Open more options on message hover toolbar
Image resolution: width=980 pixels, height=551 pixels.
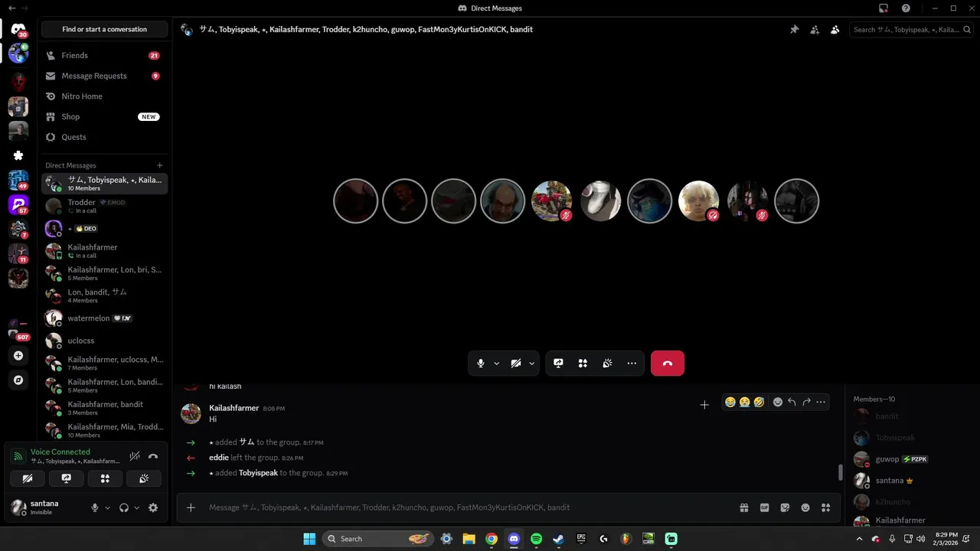821,402
